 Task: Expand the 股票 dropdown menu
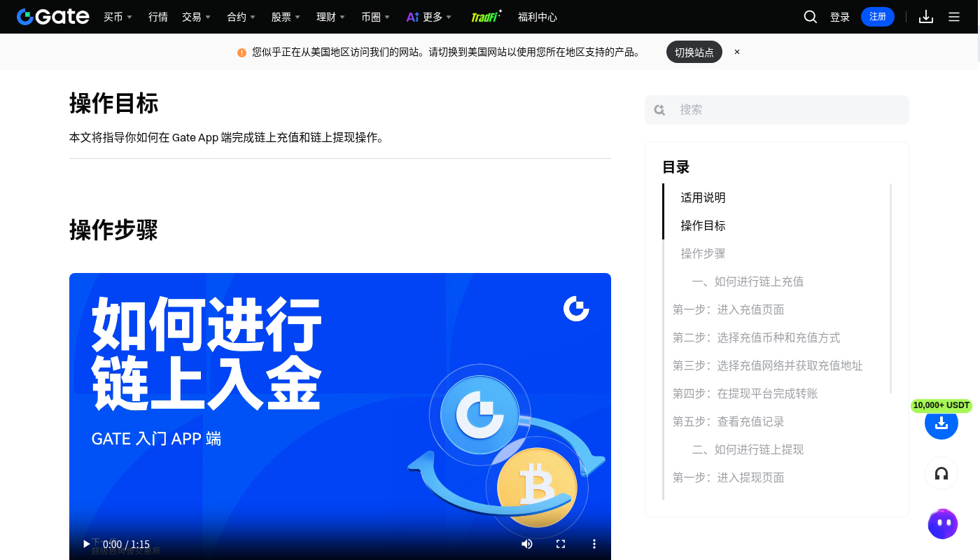[x=286, y=17]
